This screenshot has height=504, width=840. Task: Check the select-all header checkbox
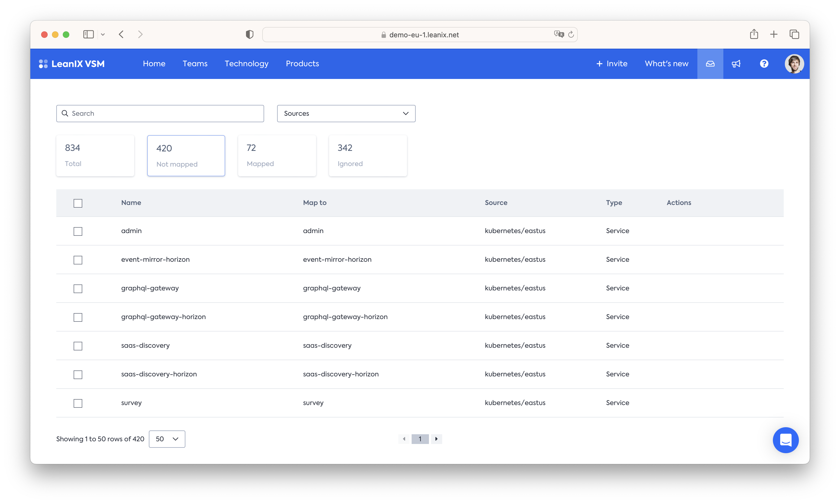coord(78,203)
